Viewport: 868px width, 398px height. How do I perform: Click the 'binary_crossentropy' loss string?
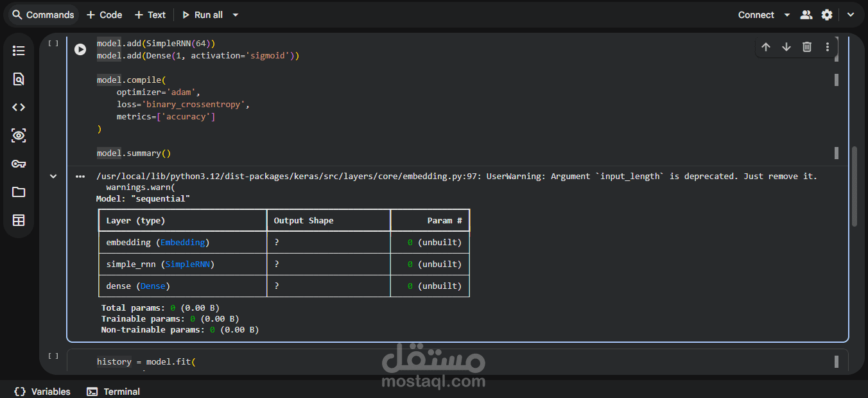pyautogui.click(x=195, y=104)
